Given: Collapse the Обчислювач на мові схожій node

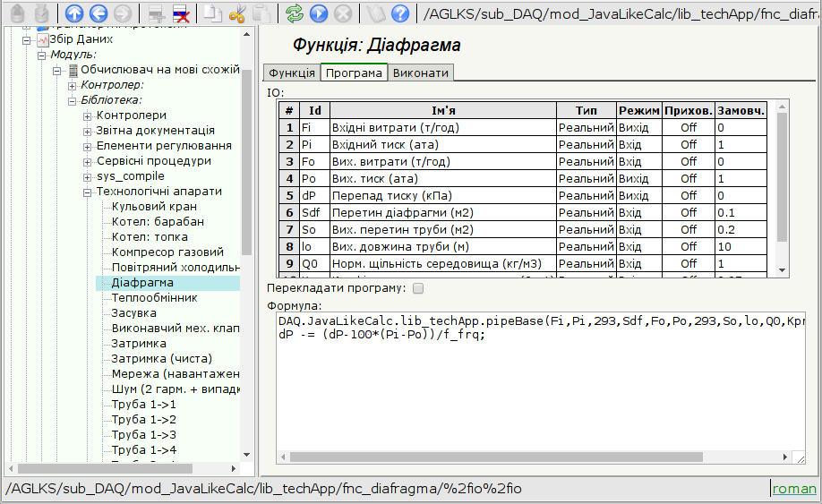Looking at the screenshot, I should 57,70.
